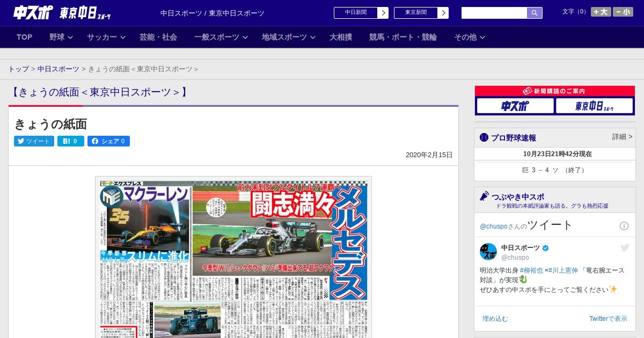
Task: Click the 巨 3 − 4 ソ score line
Action: (554, 170)
